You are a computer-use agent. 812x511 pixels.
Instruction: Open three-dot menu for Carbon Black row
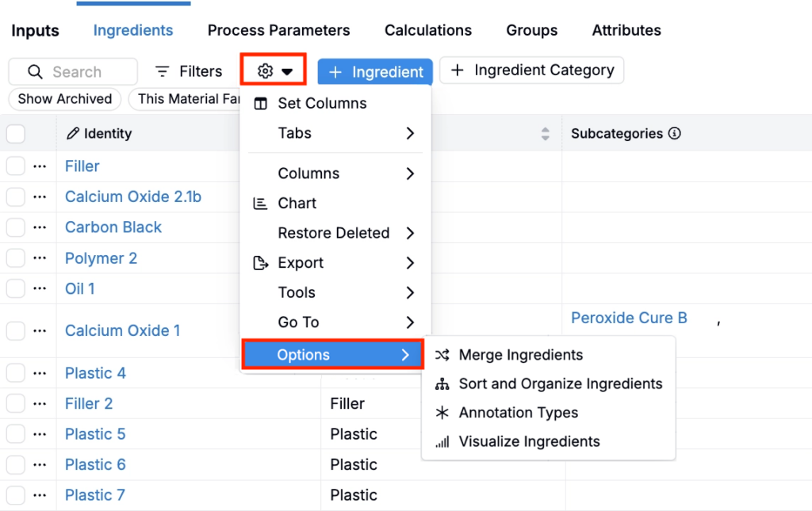pos(40,227)
